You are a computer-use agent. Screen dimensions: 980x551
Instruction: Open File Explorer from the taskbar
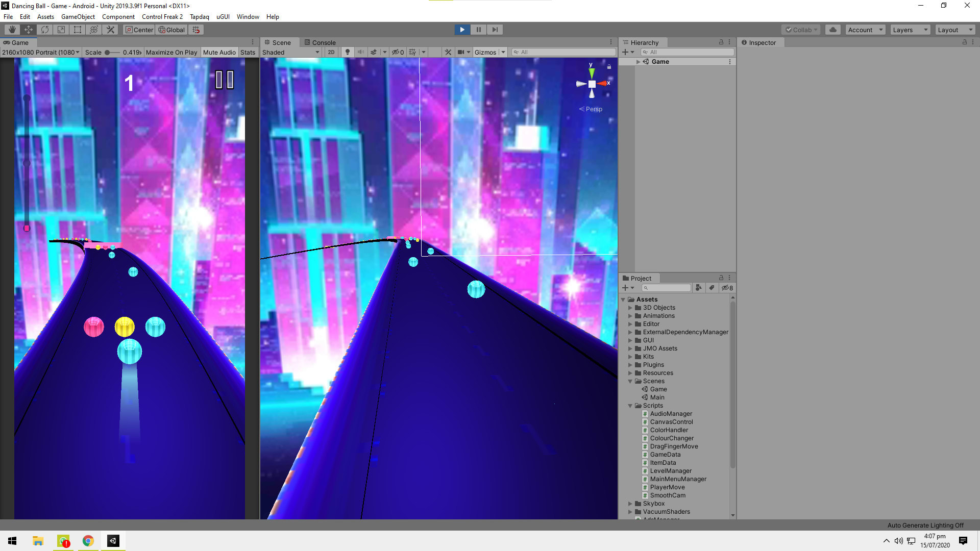tap(38, 541)
